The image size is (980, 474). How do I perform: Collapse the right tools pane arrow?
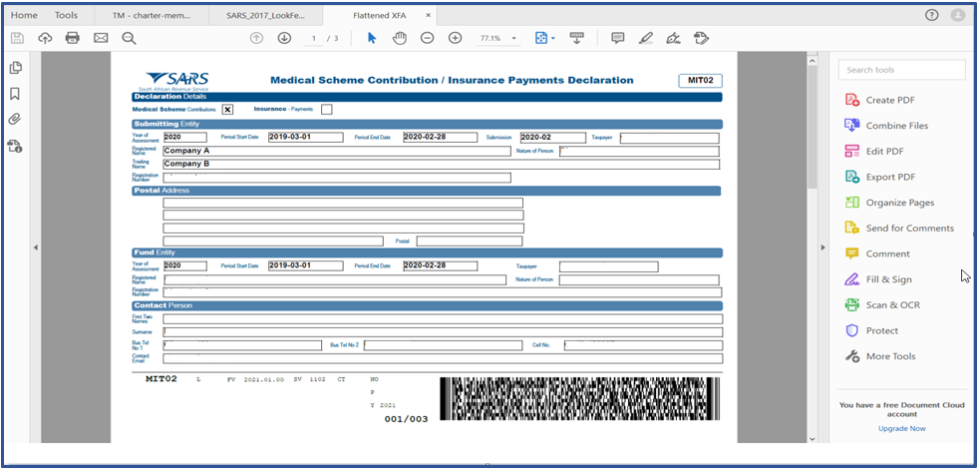[822, 247]
